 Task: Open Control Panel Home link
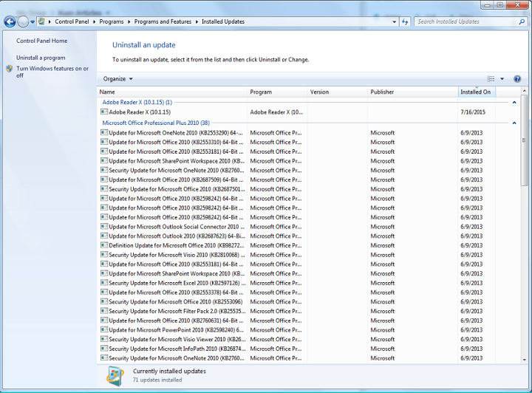click(42, 41)
